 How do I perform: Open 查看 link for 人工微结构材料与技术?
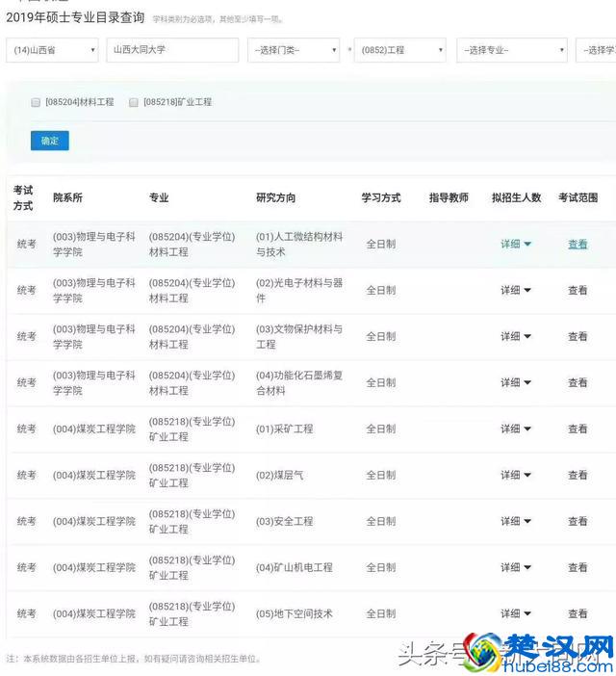point(577,244)
